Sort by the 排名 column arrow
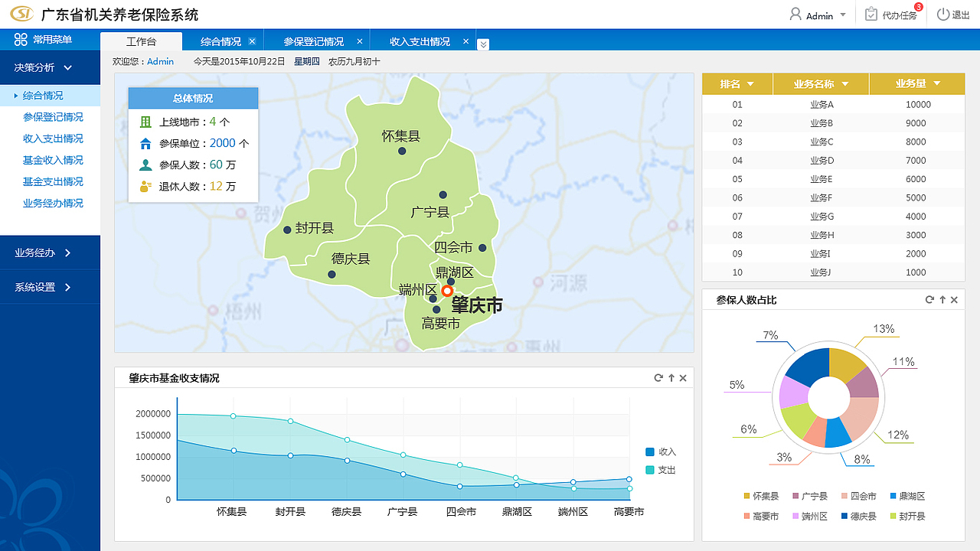Screen dimensions: 980x551 tap(750, 84)
